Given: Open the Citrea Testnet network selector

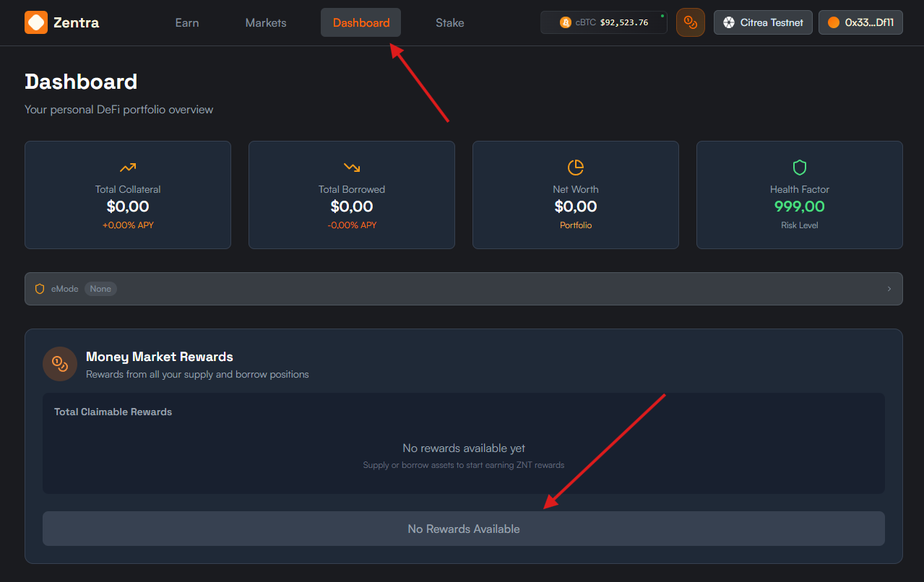Looking at the screenshot, I should (763, 22).
